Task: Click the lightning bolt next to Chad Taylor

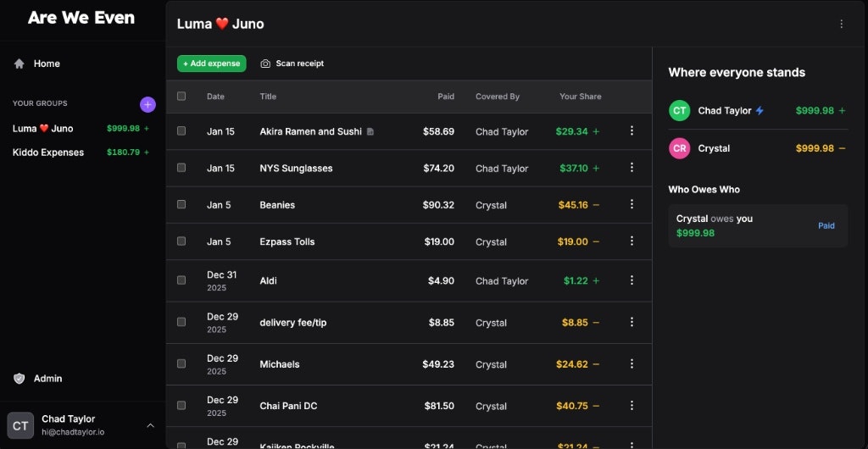Action: pos(760,111)
